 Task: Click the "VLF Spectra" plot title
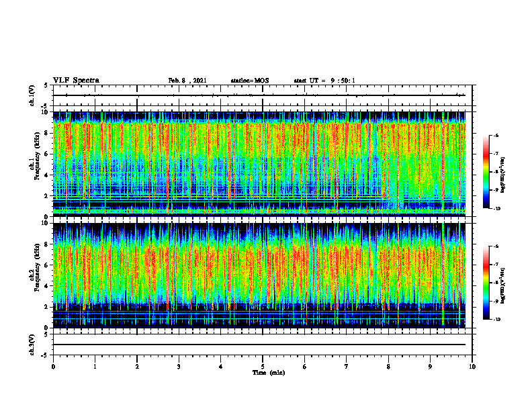(76, 81)
